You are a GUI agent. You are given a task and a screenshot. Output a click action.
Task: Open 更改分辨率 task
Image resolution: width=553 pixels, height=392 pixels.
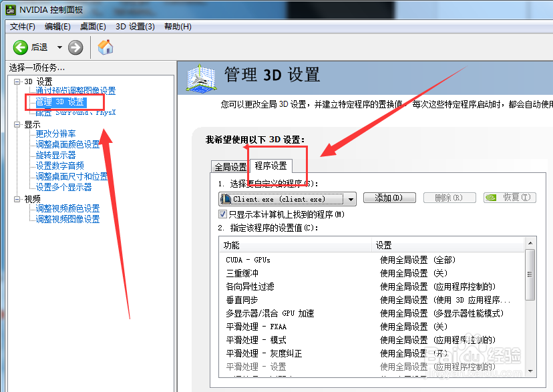(x=55, y=134)
